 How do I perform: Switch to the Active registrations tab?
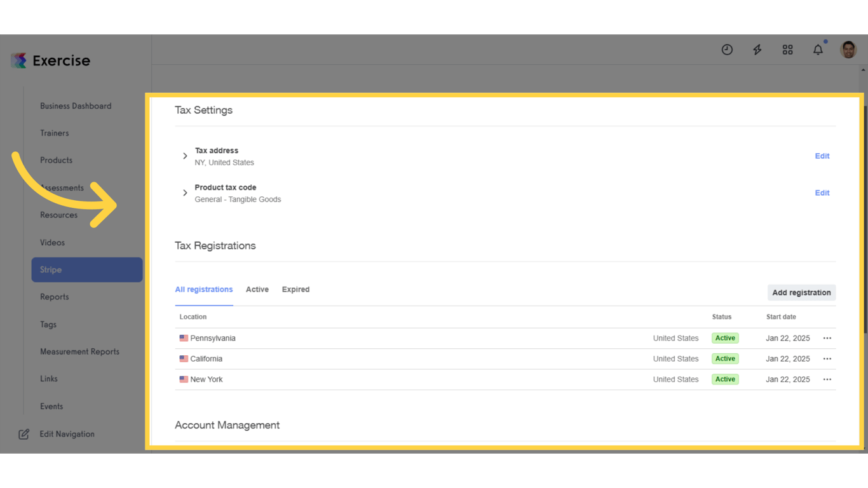257,289
